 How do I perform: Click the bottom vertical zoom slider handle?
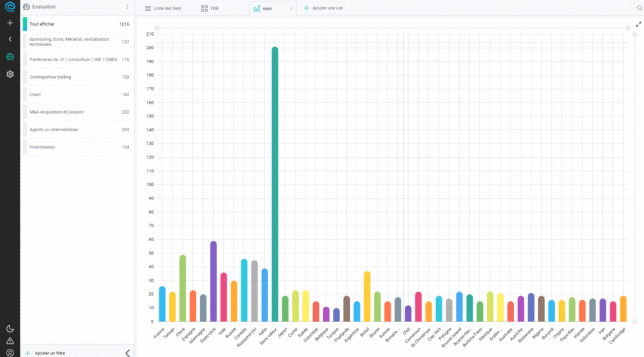click(635, 322)
